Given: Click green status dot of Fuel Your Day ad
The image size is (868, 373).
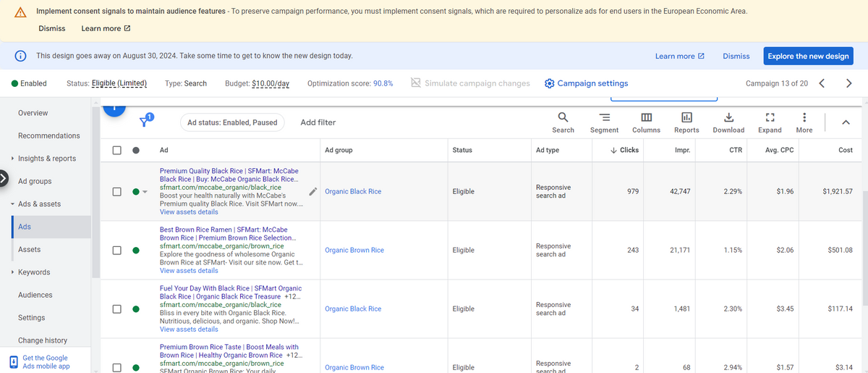Looking at the screenshot, I should pyautogui.click(x=136, y=309).
